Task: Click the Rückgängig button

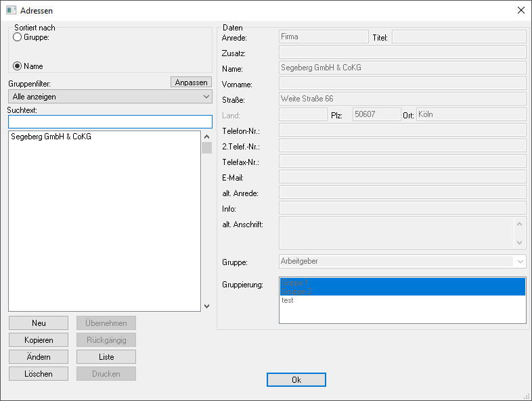Action: pyautogui.click(x=106, y=340)
